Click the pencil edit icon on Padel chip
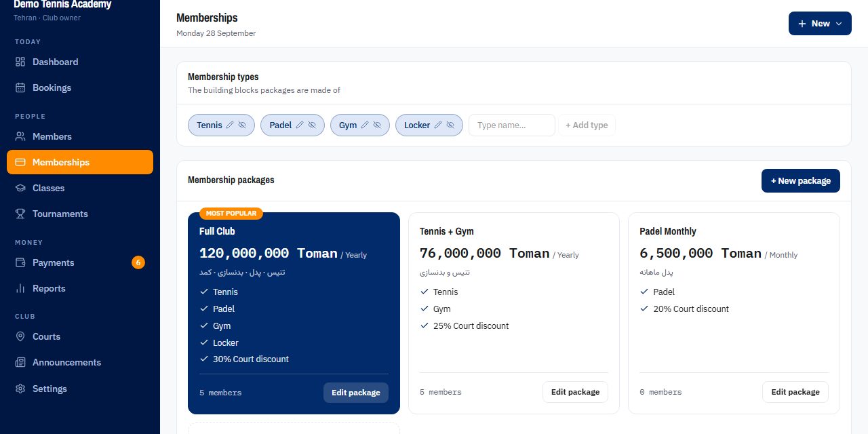The width and height of the screenshot is (868, 434). click(x=300, y=125)
